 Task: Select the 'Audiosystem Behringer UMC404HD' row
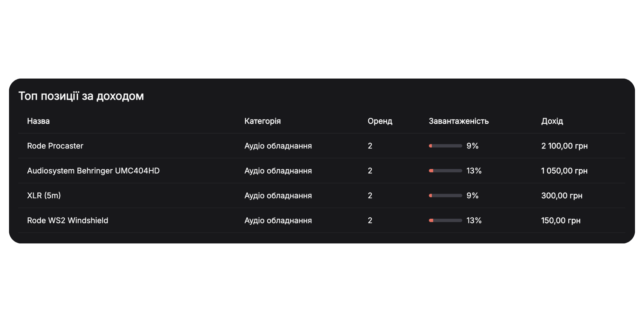click(x=93, y=171)
